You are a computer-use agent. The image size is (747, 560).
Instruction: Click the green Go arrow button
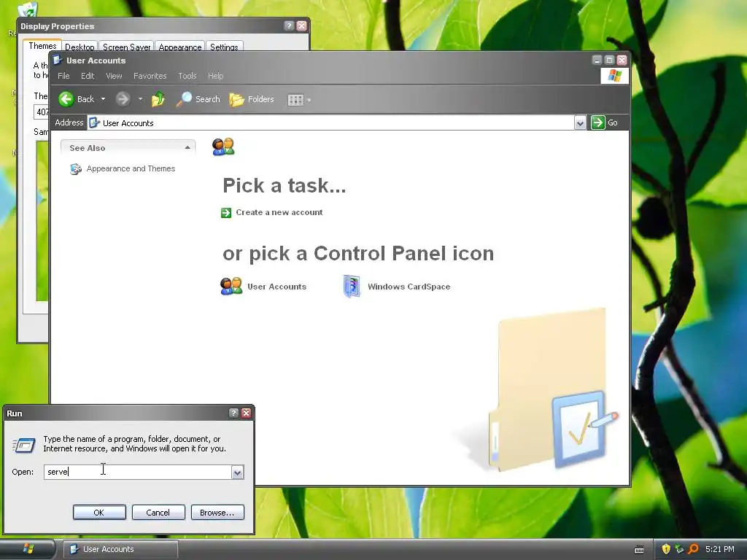(598, 122)
